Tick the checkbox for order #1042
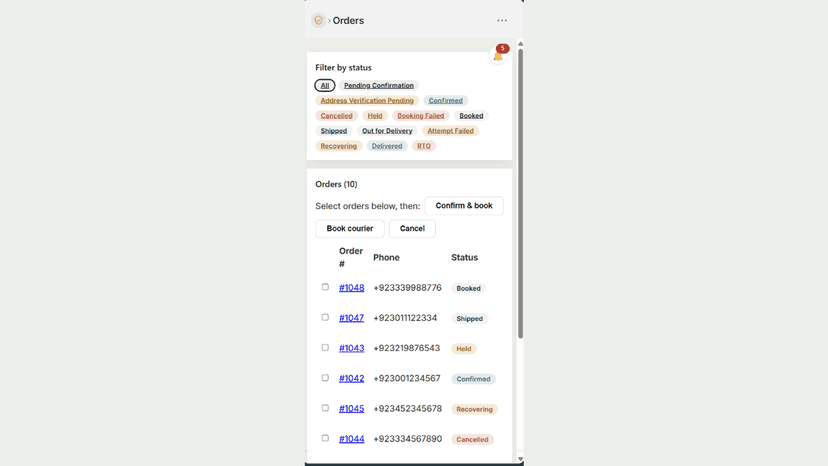Image resolution: width=828 pixels, height=466 pixels. [x=325, y=377]
